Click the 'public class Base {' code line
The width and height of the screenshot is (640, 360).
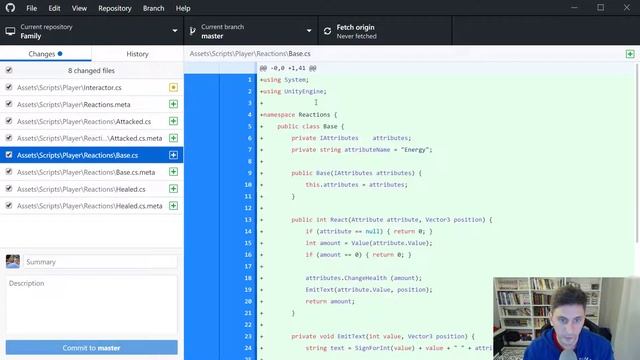pos(311,127)
